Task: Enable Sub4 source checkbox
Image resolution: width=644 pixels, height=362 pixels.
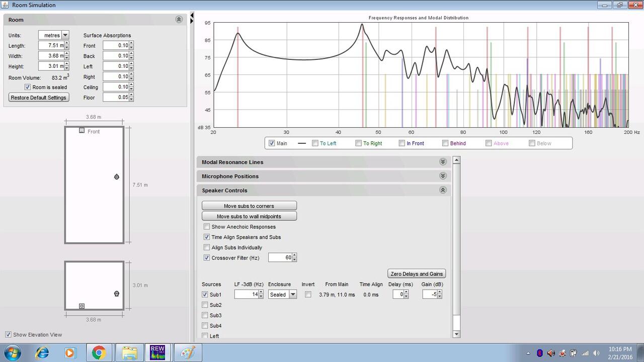Action: pyautogui.click(x=205, y=326)
